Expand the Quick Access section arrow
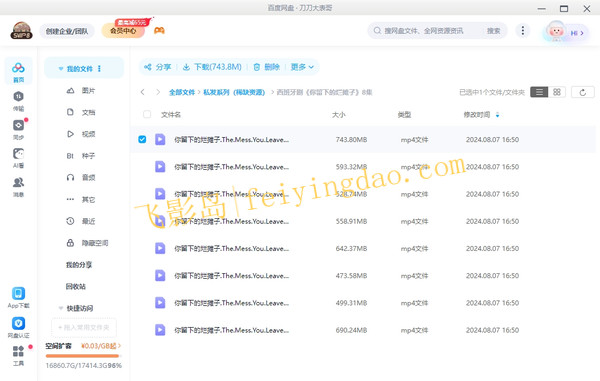The image size is (600, 381). [x=61, y=308]
